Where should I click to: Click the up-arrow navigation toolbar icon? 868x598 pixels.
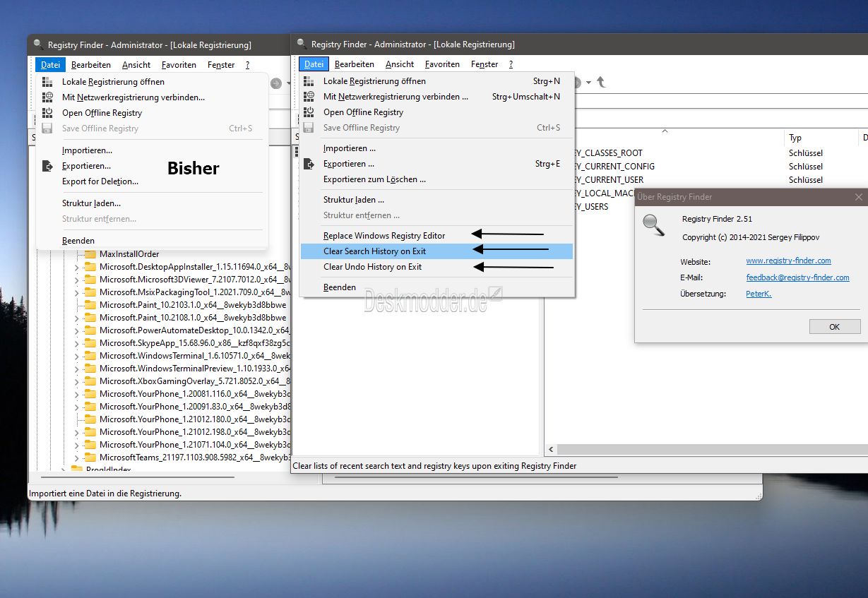point(601,83)
